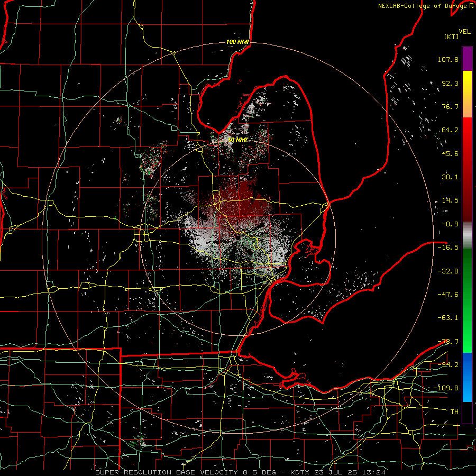Viewport: 476px width, 476px height.
Task: Click the gray near-zero segment of color bar
Action: [x=467, y=235]
